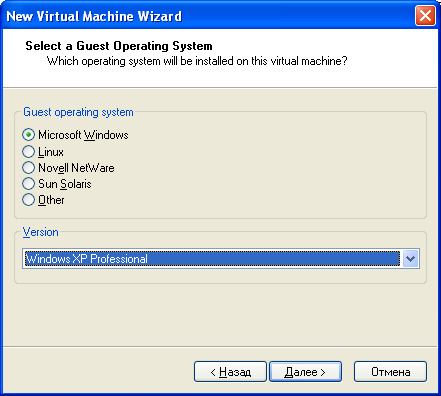Screen dimensions: 441x396
Task: Open the Version dropdown arrow
Action: (410, 259)
